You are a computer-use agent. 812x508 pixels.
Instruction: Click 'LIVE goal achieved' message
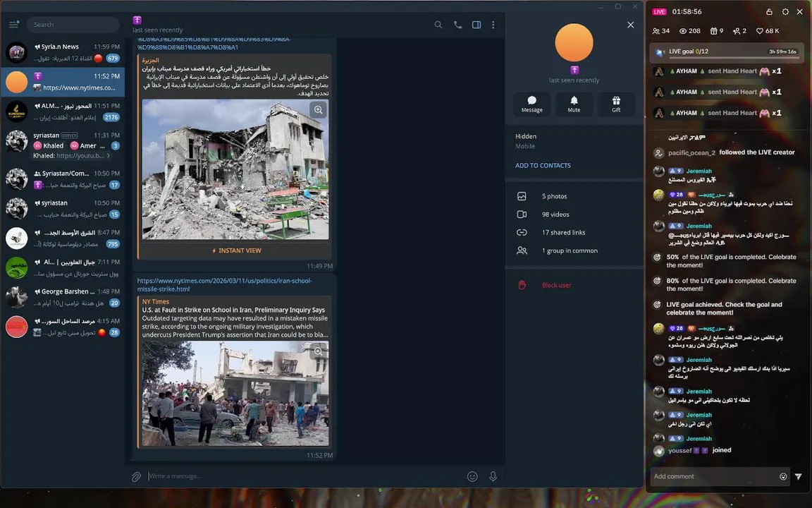[x=724, y=308]
